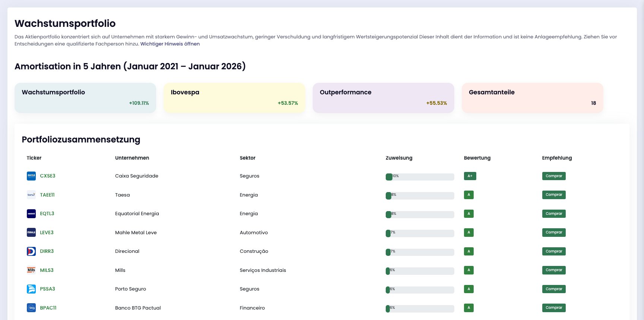Viewport: 644px width, 320px height.
Task: Open ticker BPAC11
Action: (48, 308)
